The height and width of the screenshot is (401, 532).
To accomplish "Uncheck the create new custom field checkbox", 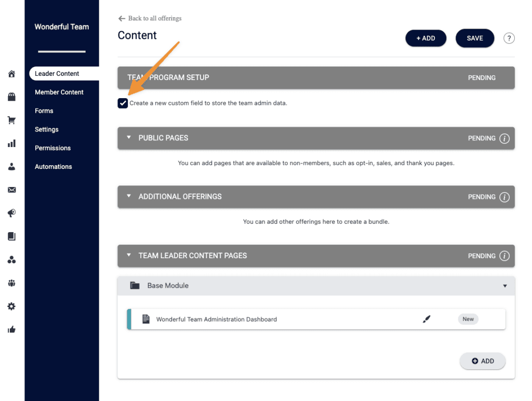I will coord(123,103).
